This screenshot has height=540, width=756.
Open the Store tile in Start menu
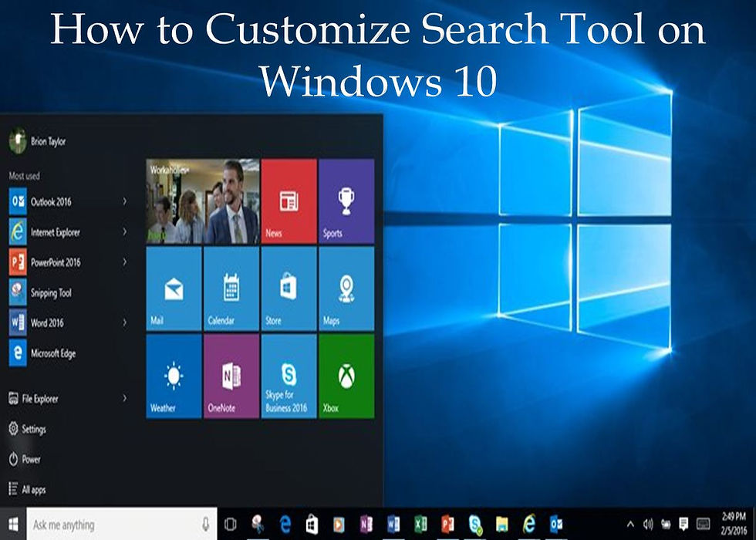(x=289, y=289)
